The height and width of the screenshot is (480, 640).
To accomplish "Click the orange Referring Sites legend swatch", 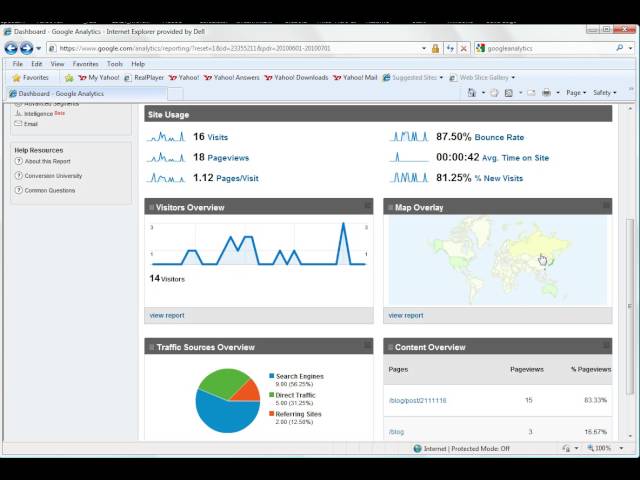I will point(271,413).
